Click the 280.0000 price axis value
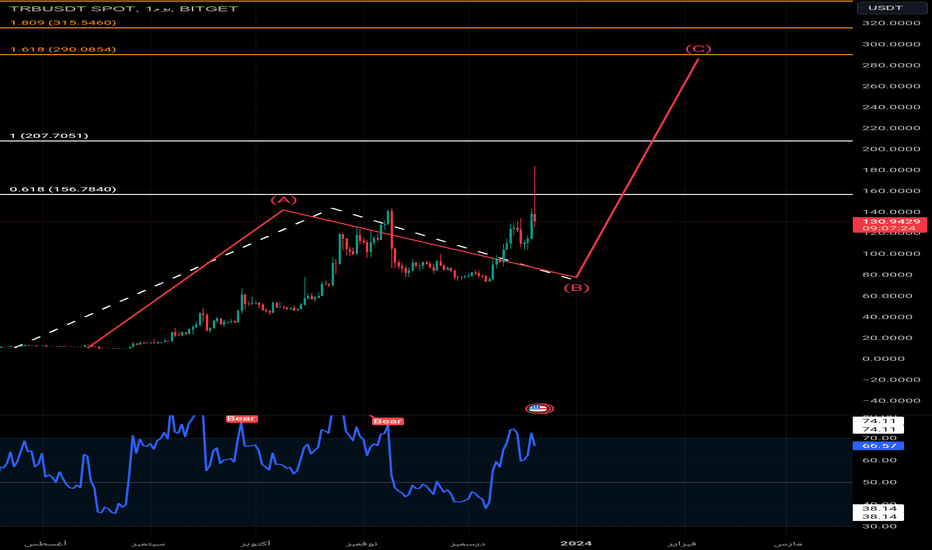Viewport: 932px width, 550px height. tap(891, 65)
